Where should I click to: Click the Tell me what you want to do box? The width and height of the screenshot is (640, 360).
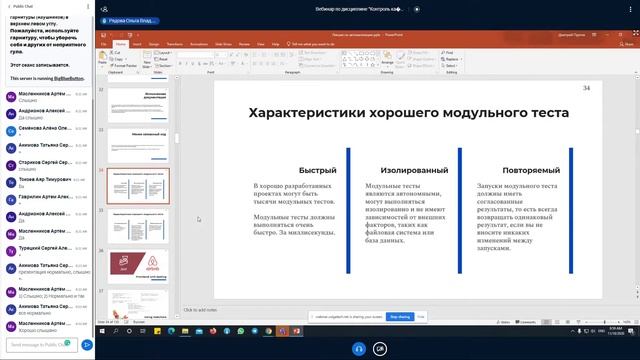tap(311, 44)
